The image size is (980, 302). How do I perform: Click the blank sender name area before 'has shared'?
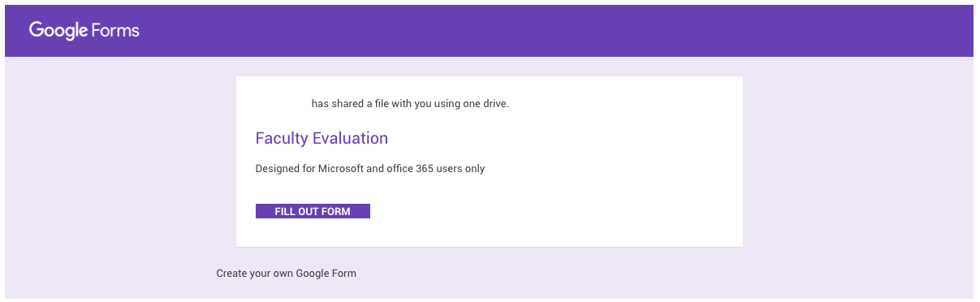(283, 103)
